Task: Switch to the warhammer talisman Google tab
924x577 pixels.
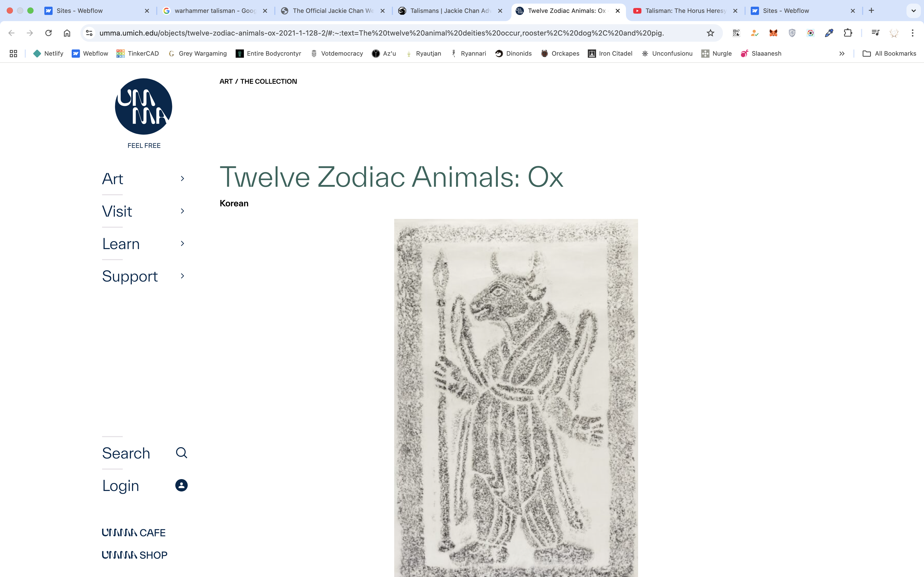Action: (x=214, y=11)
